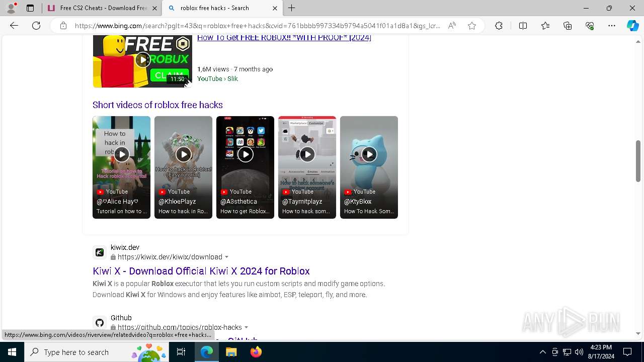Viewport: 644px width, 362px height.
Task: Launch Firefox from taskbar
Action: [256, 352]
